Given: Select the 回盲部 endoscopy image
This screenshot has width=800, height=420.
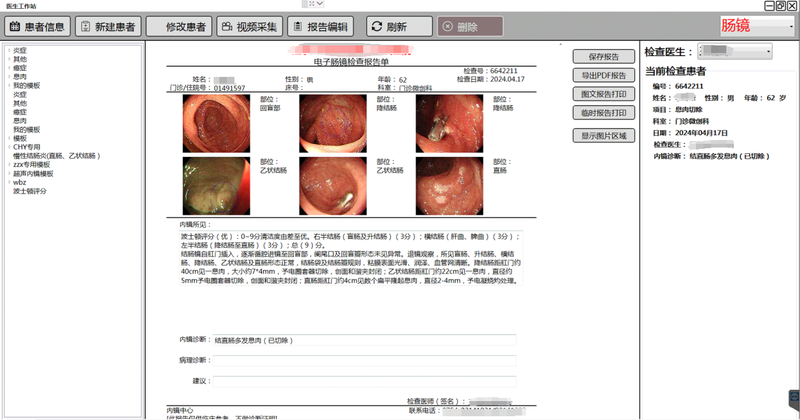Looking at the screenshot, I should pyautogui.click(x=216, y=123).
